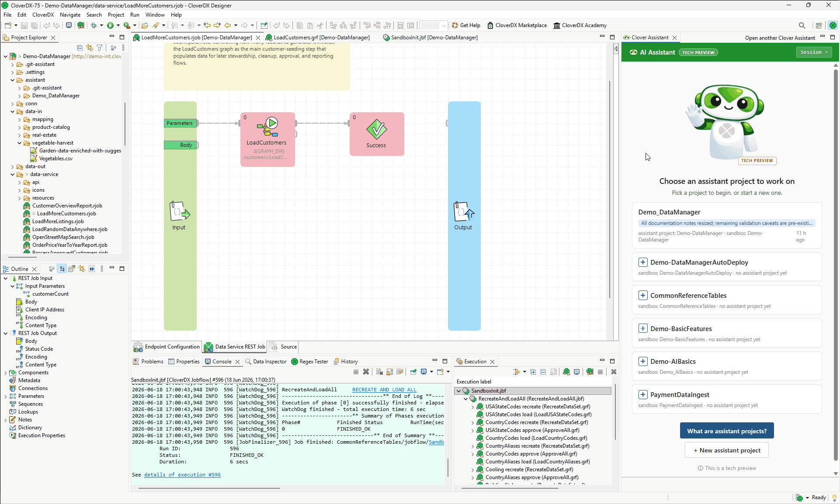Viewport: 840px width, 504px height.
Task: Click the clover graph icon in Execution toolbar
Action: 566,372
